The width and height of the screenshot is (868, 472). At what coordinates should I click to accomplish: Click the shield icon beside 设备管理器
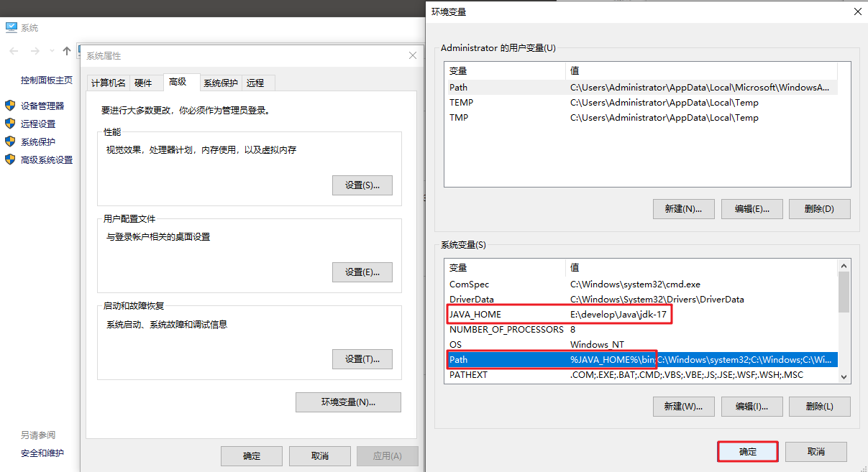10,106
